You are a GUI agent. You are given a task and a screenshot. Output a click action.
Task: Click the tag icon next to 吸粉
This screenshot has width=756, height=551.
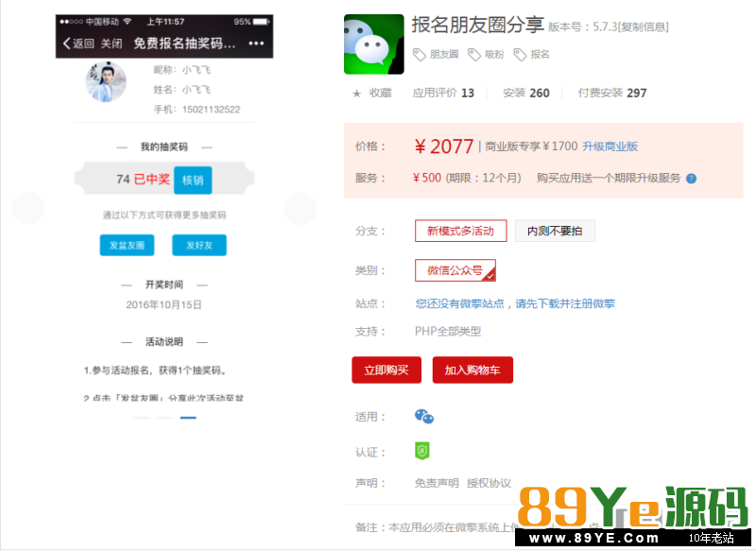pyautogui.click(x=474, y=55)
